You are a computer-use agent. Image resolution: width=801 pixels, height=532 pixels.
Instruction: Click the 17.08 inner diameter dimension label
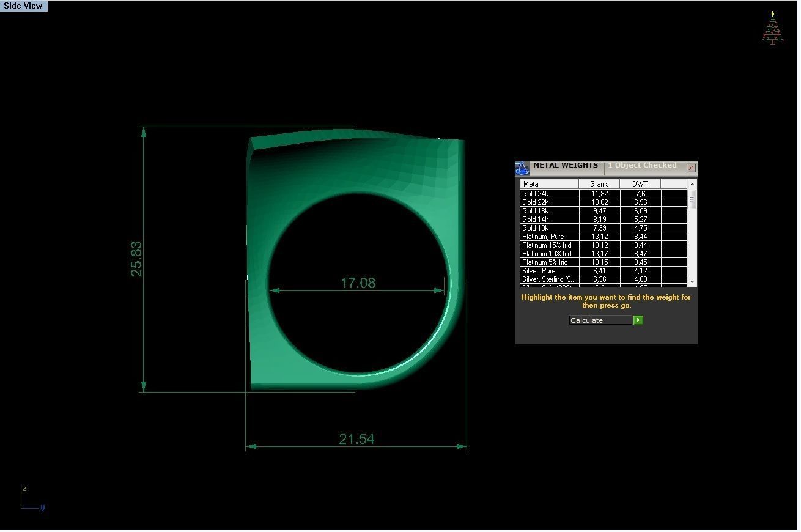click(358, 283)
